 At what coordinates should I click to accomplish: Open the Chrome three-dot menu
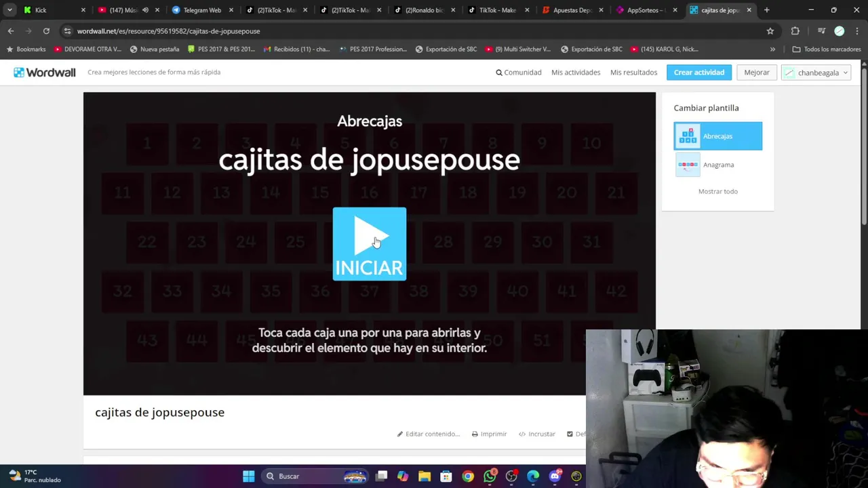856,31
